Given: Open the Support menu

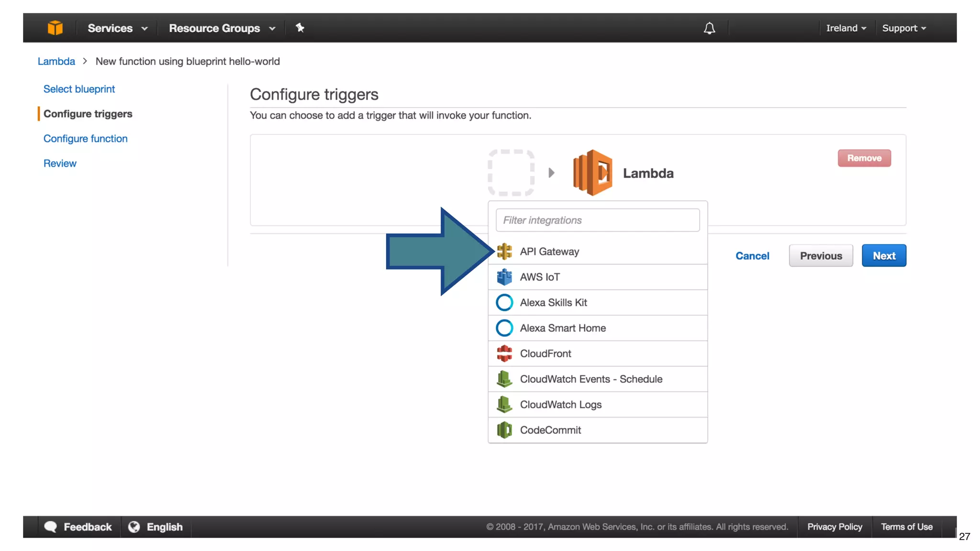Looking at the screenshot, I should tap(904, 28).
